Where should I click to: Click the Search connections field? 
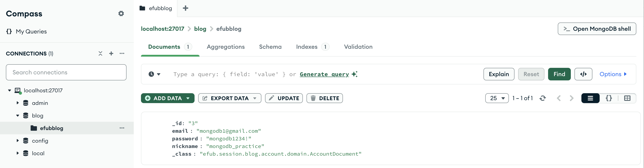66,72
